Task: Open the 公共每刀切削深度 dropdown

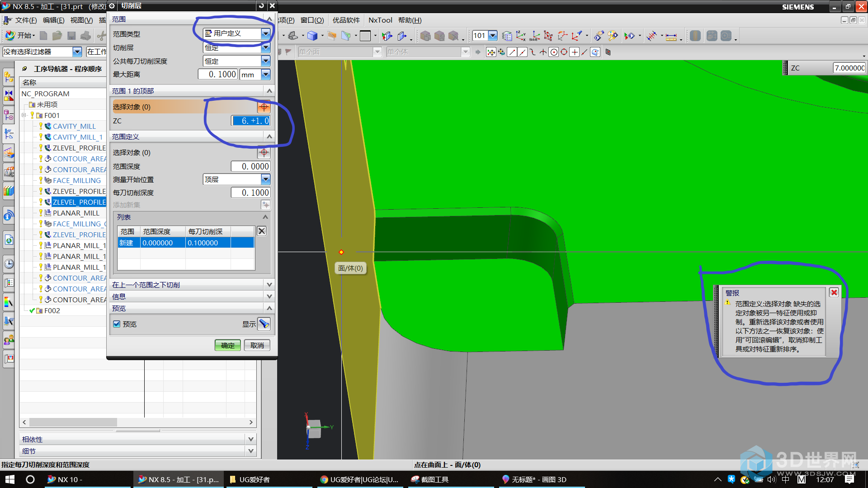Action: pyautogui.click(x=236, y=61)
